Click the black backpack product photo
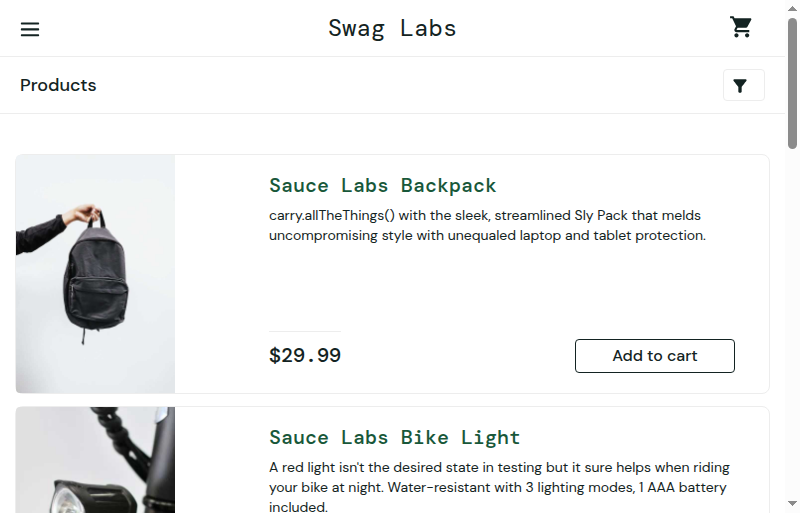800x513 pixels. point(95,274)
